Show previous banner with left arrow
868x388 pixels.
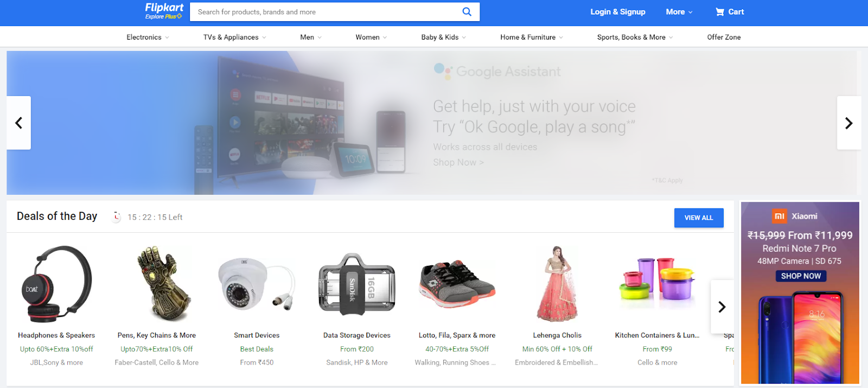[x=18, y=123]
